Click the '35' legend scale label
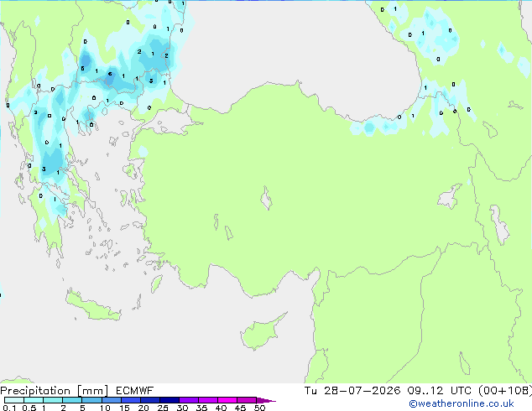 tap(201, 408)
